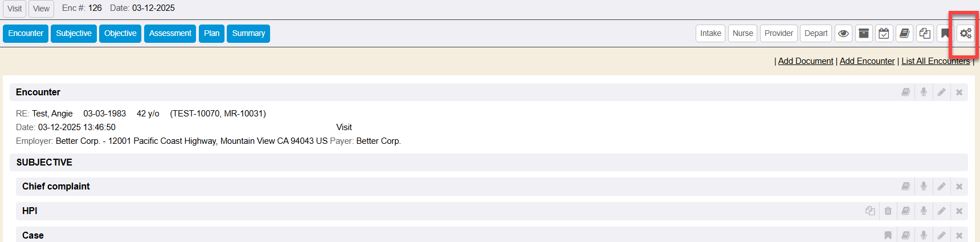Screen dimensions: 980x242
Task: Open the archive box icon in toolbar
Action: point(864,34)
